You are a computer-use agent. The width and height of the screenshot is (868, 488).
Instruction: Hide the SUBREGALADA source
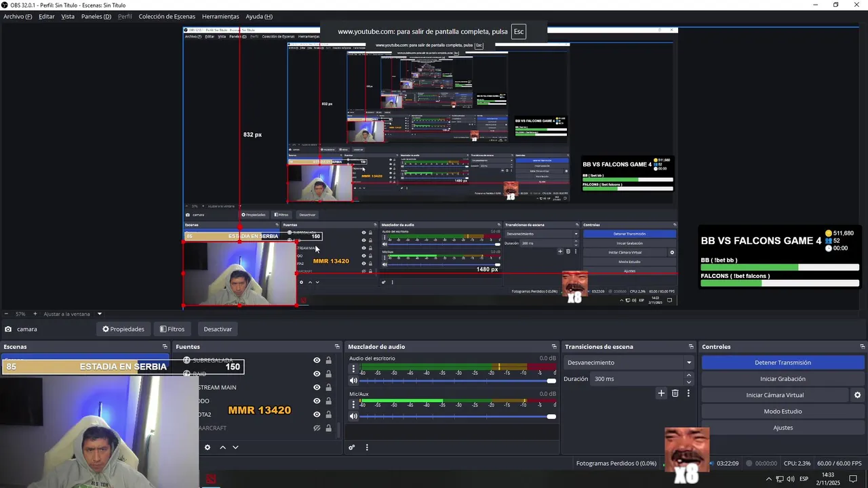(317, 361)
